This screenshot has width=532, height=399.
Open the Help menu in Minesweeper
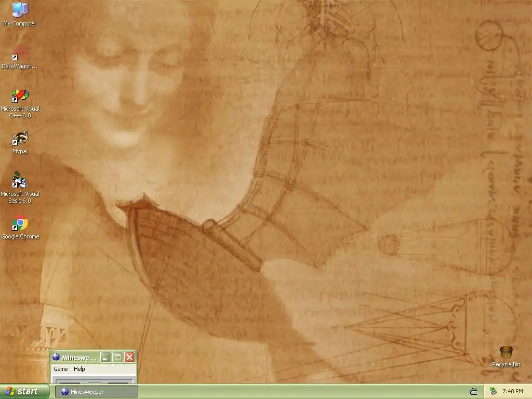[x=79, y=369]
